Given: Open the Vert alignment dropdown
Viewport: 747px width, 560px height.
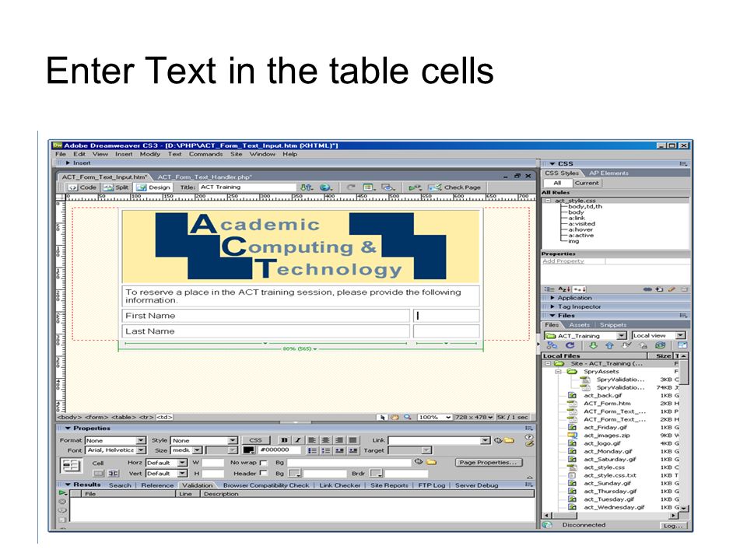Looking at the screenshot, I should point(182,474).
